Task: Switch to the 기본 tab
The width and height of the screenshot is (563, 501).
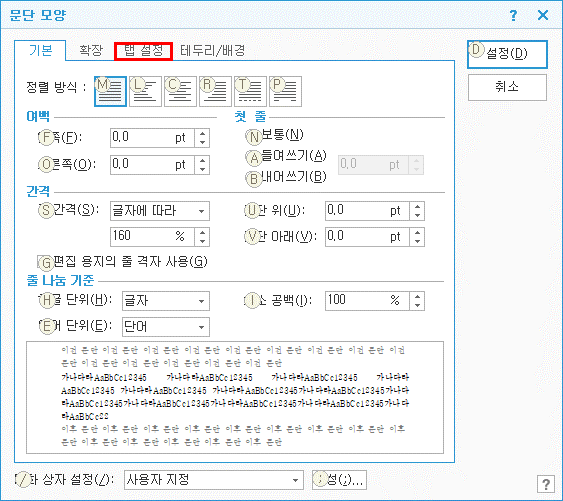Action: pos(41,50)
